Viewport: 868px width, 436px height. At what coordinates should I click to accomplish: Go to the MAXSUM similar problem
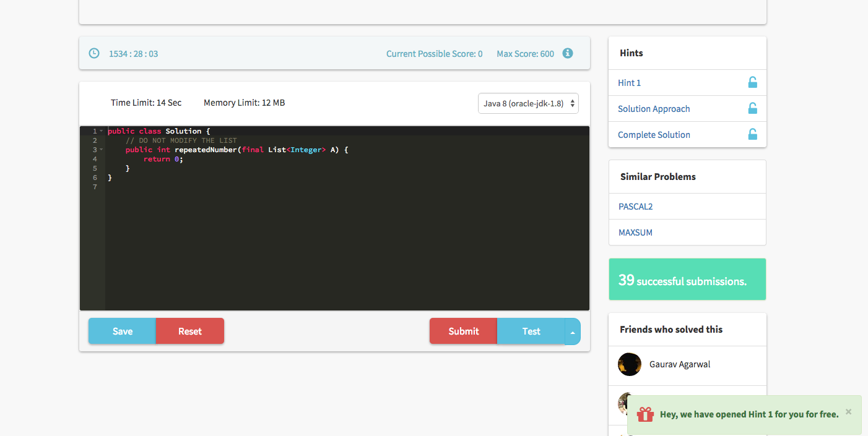point(635,233)
